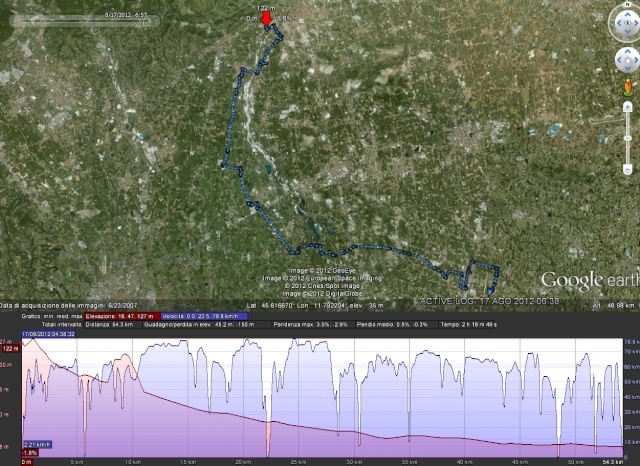Click the Grafico: min, med, max label
Image resolution: width=640 pixels, height=466 pixels.
click(x=52, y=316)
